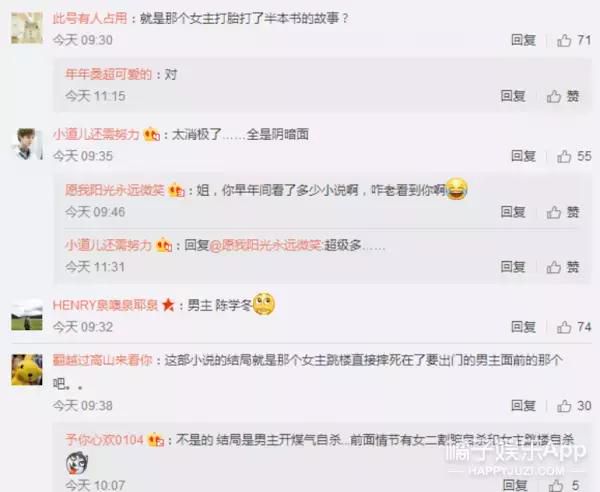600x492 pixels.
Task: Reply to the 男主 陈学冬 comment
Action: pyautogui.click(x=523, y=327)
